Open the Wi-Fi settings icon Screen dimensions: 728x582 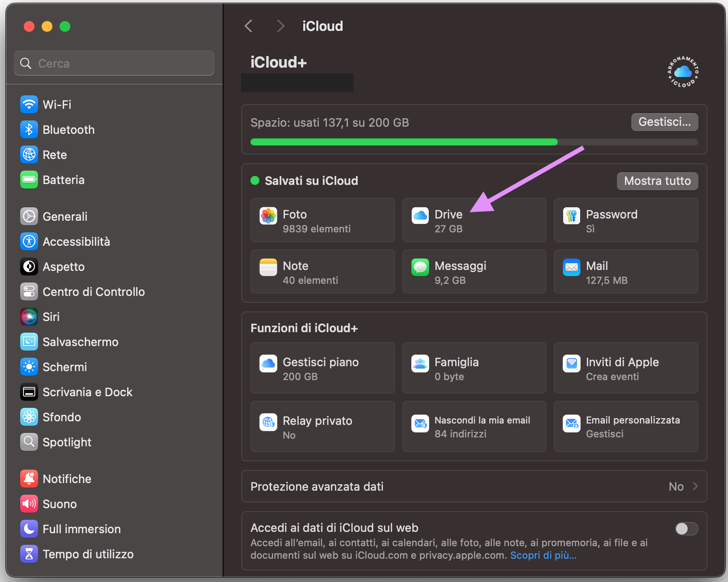pyautogui.click(x=29, y=104)
